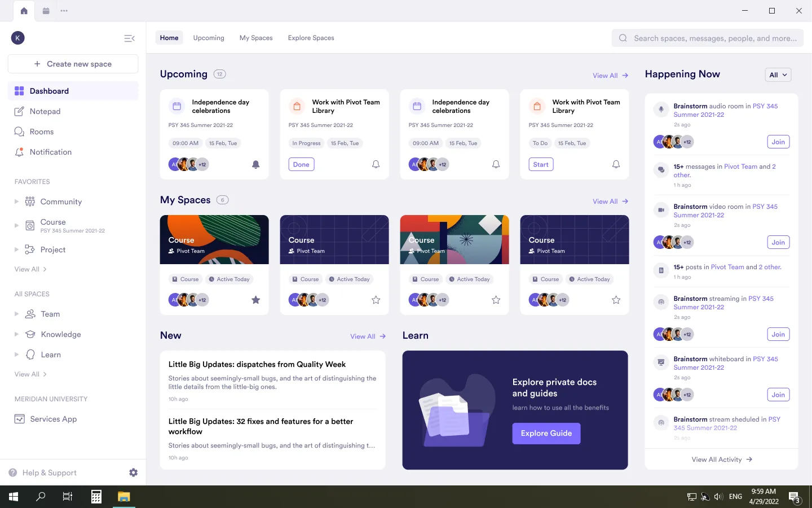Viewport: 812px width, 508px height.
Task: Click the search spaces field
Action: coord(707,38)
